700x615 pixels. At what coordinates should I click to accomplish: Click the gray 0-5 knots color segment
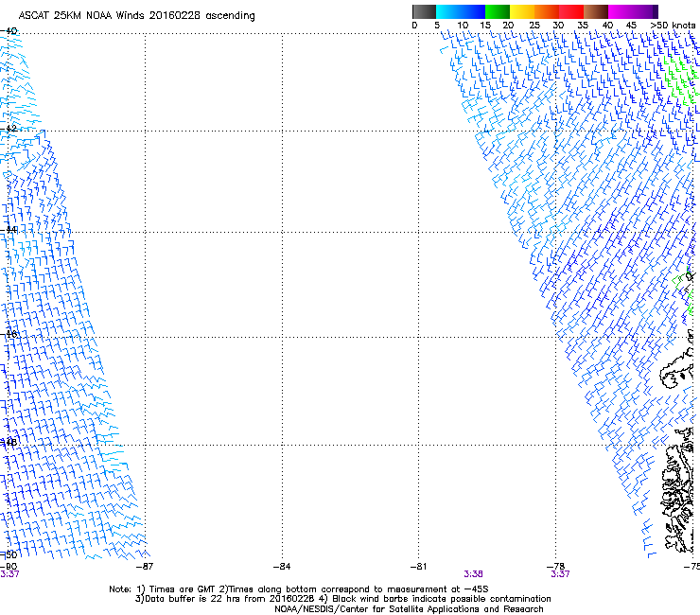tap(424, 11)
